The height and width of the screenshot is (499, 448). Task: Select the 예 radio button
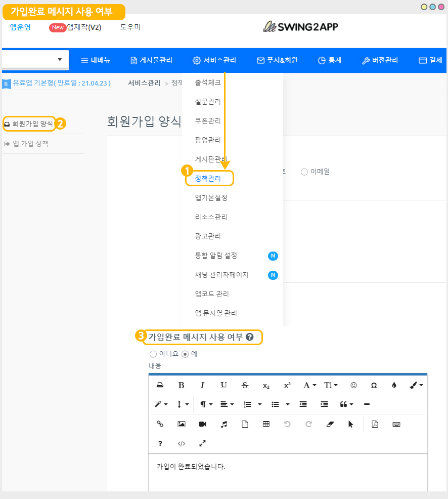click(x=185, y=354)
